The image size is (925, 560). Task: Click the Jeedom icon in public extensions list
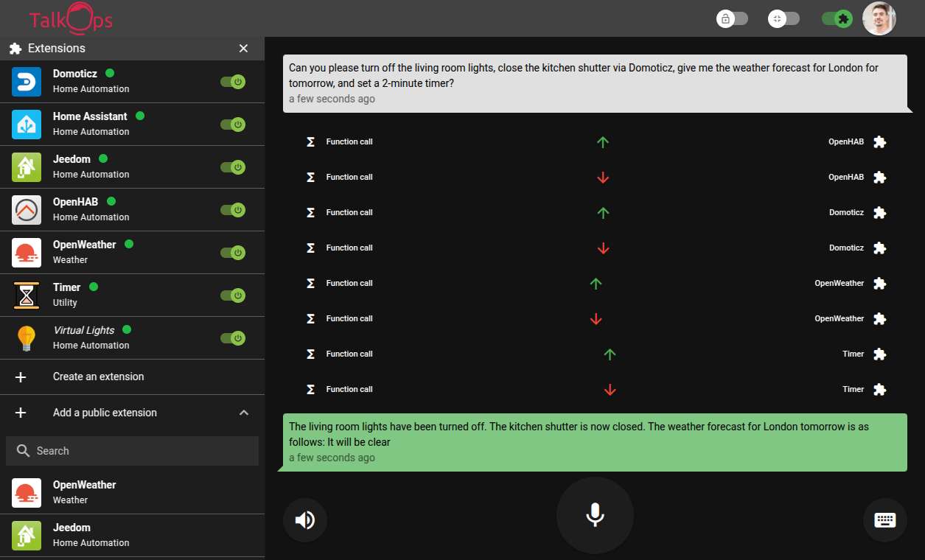tap(27, 535)
